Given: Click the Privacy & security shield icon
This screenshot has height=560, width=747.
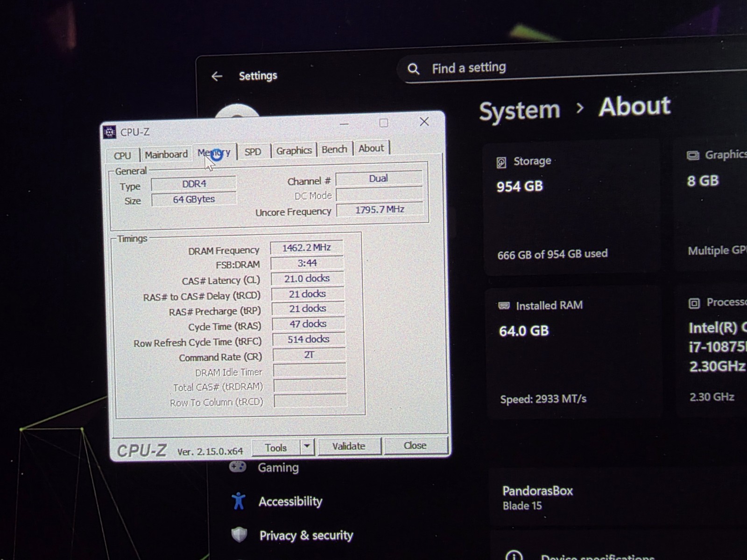Looking at the screenshot, I should [x=239, y=534].
